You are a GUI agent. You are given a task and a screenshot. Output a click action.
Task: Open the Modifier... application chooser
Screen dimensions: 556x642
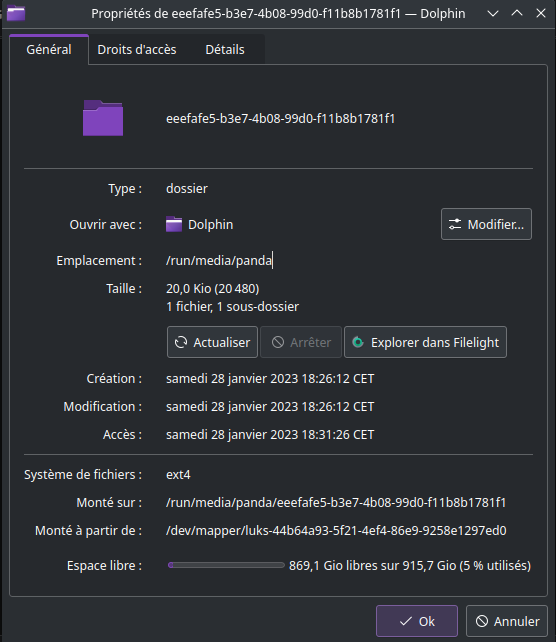[x=486, y=224]
